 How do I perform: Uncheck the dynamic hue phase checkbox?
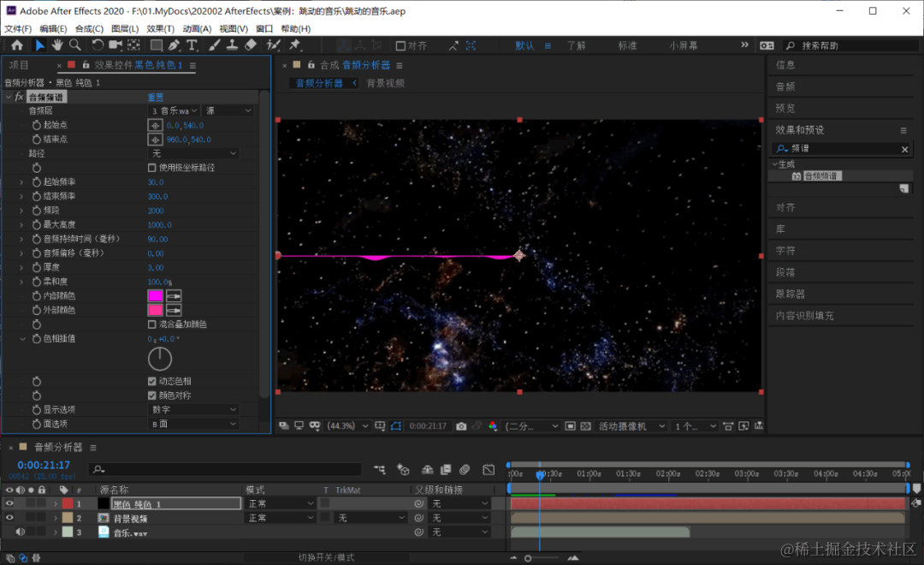coord(152,381)
